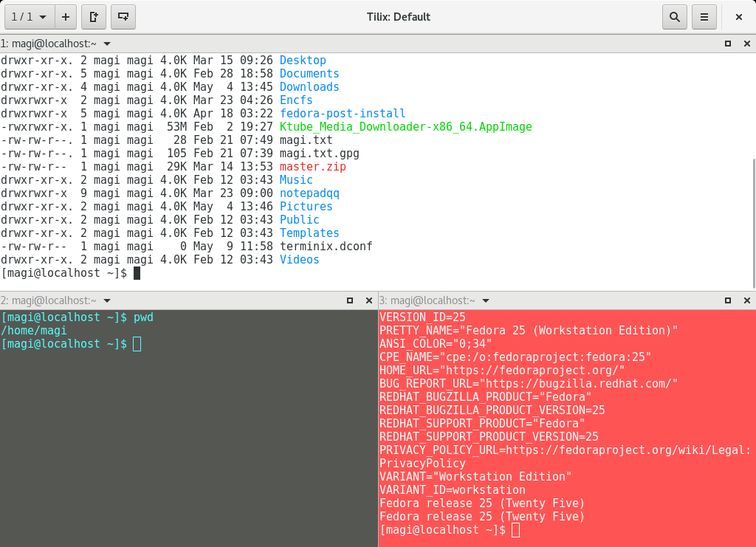Click the terminal 1 prompt cursor
The width and height of the screenshot is (756, 547).
point(137,273)
